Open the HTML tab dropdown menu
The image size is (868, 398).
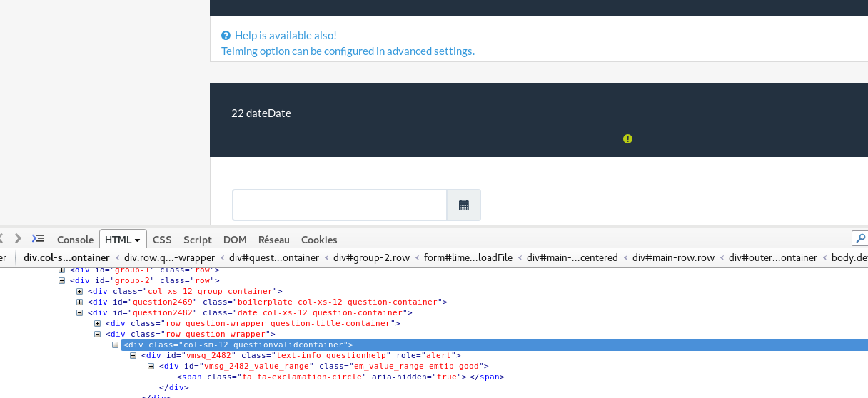click(137, 240)
